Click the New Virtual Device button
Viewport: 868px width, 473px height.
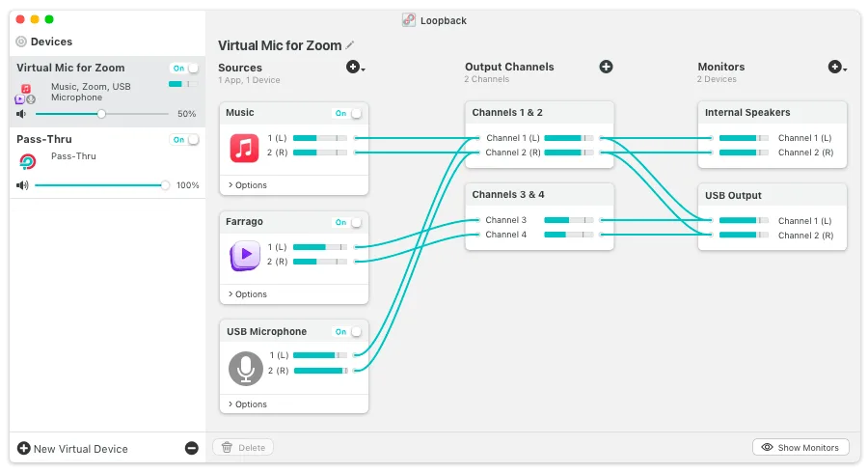[72, 449]
